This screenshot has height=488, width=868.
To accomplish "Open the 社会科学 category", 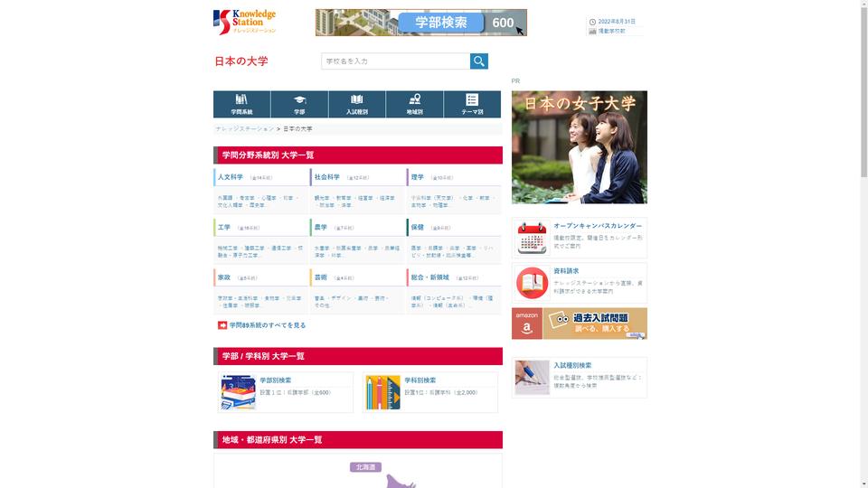I will (x=327, y=177).
